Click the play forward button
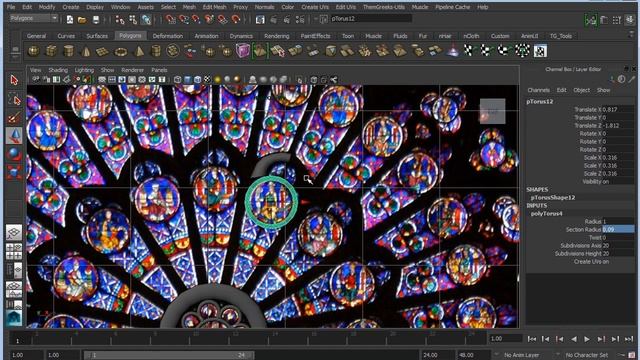The height and width of the screenshot is (360, 640). (x=587, y=339)
